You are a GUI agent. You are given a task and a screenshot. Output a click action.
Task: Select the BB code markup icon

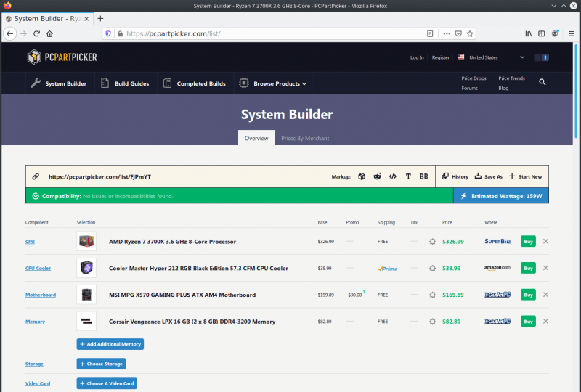424,176
